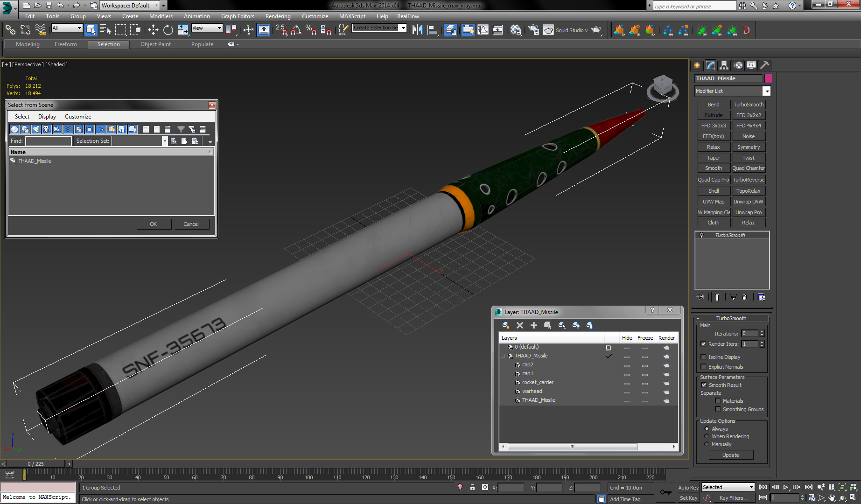Viewport: 861px width, 504px height.
Task: Click Cancel in Select From Scene dialog
Action: pos(191,224)
